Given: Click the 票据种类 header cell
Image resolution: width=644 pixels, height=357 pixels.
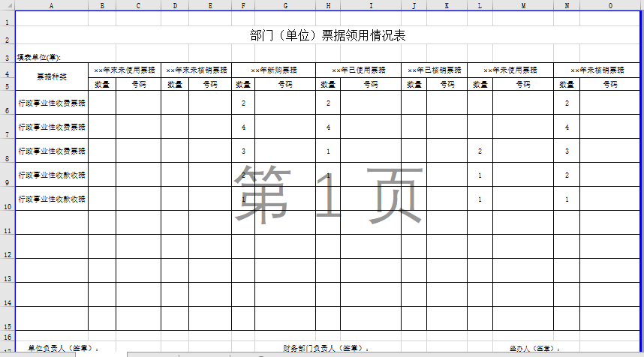Looking at the screenshot, I should pos(51,76).
